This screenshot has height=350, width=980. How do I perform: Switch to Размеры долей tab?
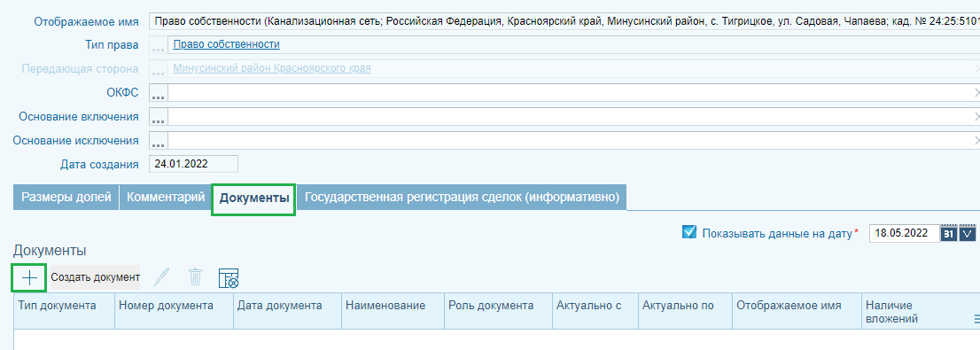(66, 197)
